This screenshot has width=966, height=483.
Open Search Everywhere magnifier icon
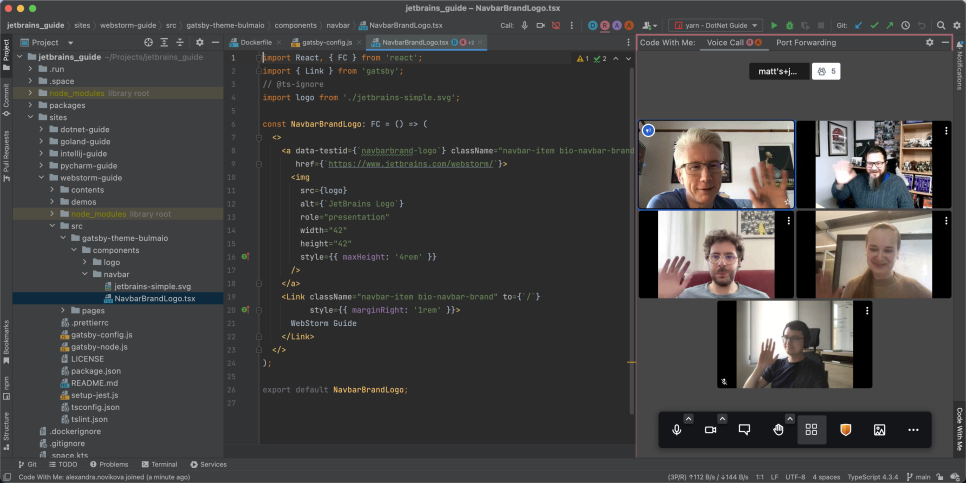941,25
